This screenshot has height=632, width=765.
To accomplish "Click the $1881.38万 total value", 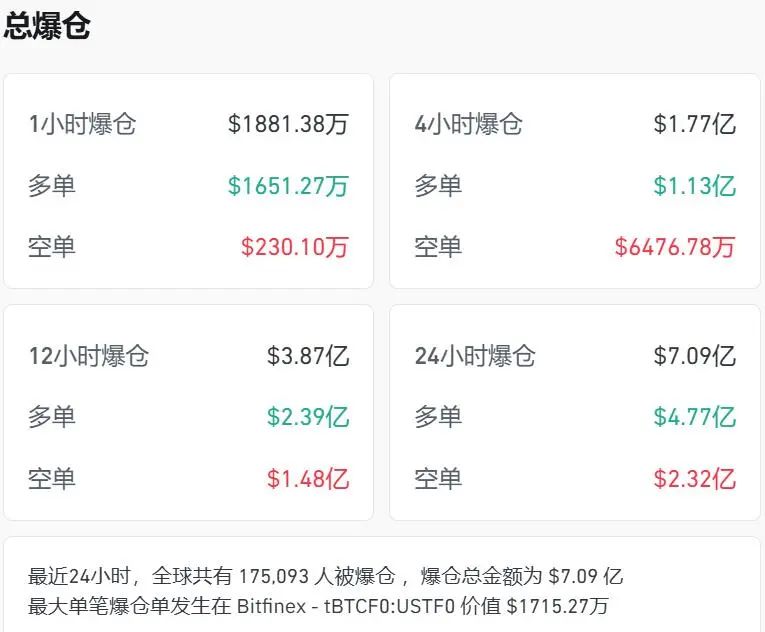I will click(288, 125).
